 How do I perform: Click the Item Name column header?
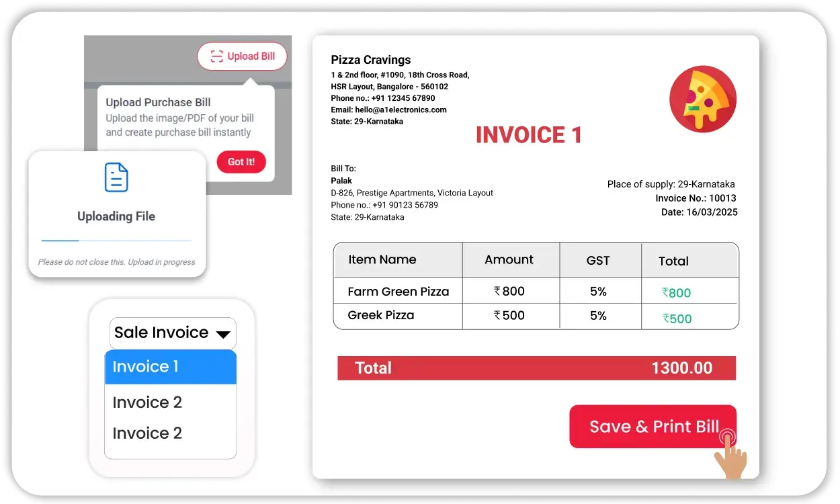tap(382, 260)
